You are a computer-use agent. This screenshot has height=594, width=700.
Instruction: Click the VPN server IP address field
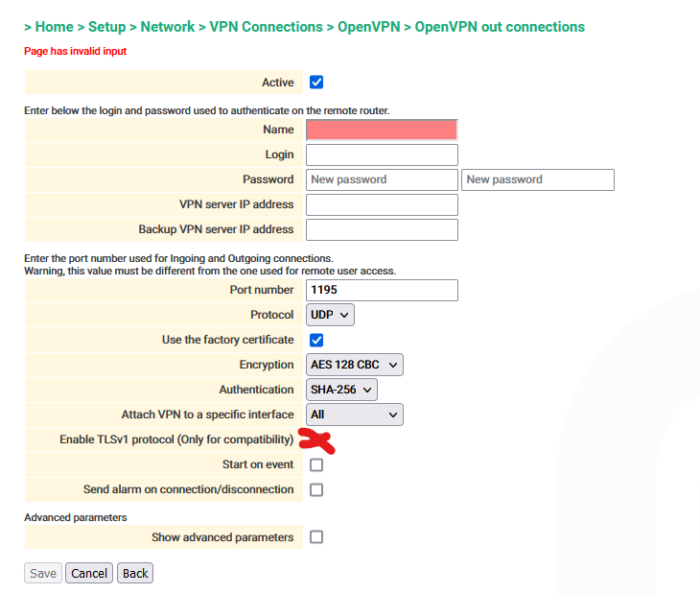point(382,204)
